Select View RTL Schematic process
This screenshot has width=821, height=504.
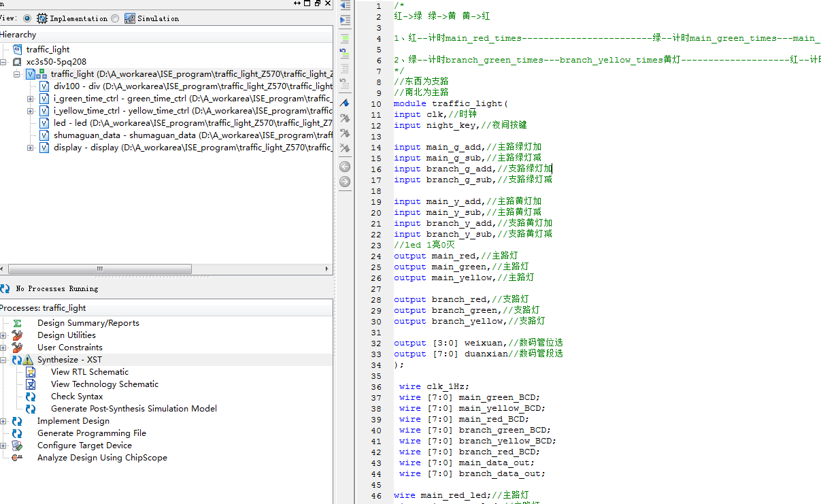(x=89, y=372)
